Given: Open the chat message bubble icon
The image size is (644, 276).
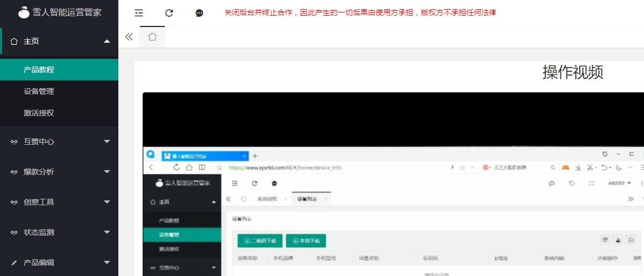Looking at the screenshot, I should [x=199, y=13].
